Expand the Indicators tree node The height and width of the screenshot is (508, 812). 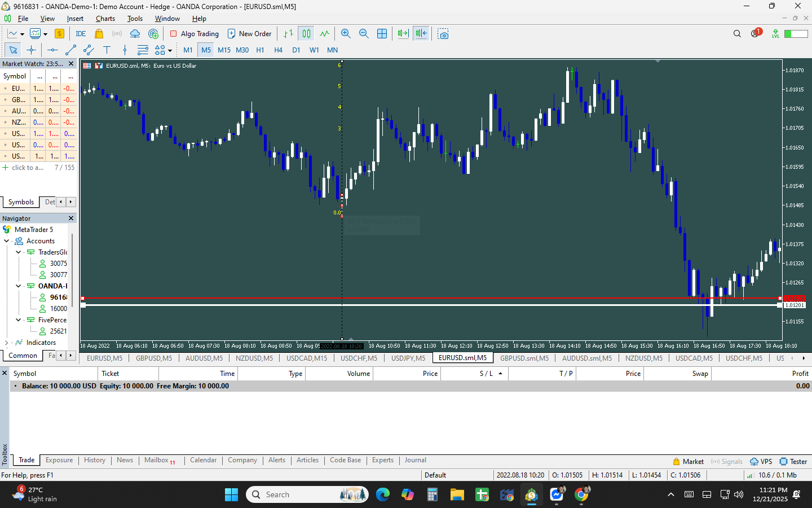(x=6, y=343)
